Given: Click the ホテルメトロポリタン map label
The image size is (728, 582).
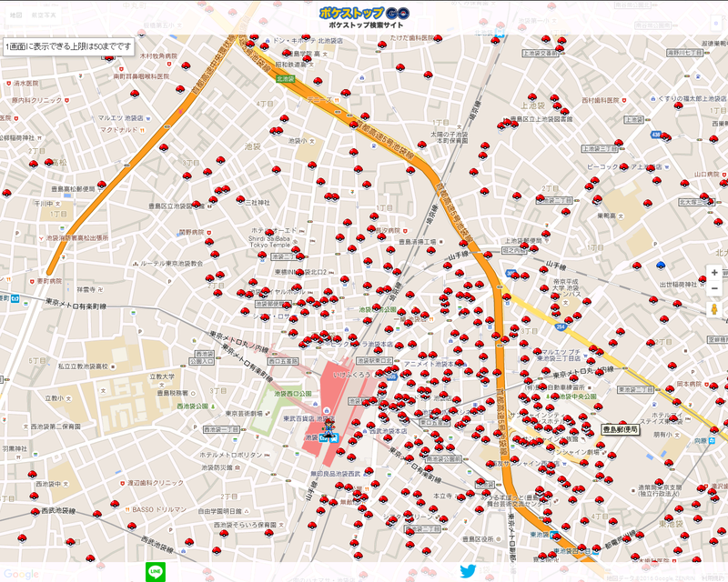Looking at the screenshot, I should point(231,455).
